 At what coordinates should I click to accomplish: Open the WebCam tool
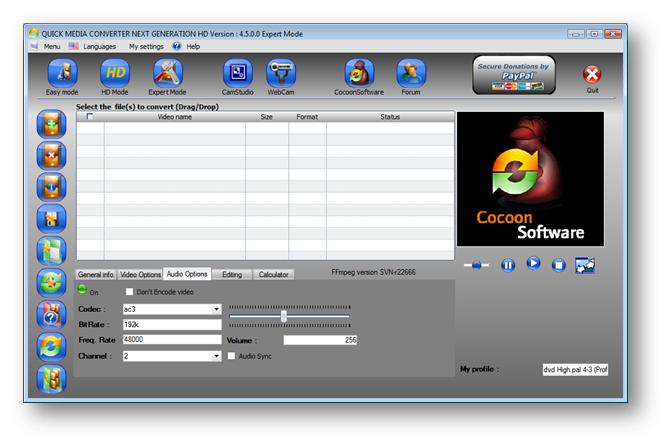(281, 73)
